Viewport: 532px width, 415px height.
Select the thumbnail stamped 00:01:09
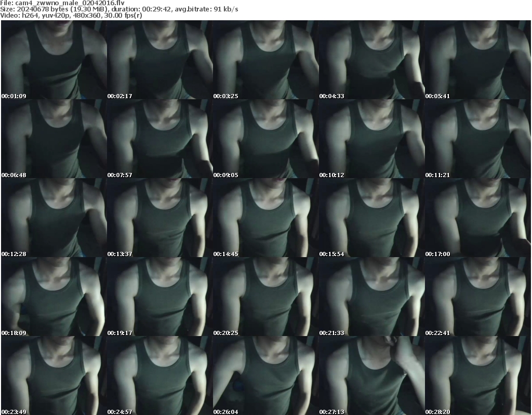54,60
